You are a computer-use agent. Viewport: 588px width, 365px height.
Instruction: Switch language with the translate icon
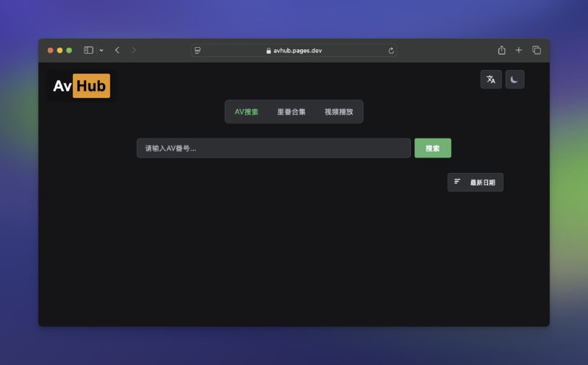[491, 79]
